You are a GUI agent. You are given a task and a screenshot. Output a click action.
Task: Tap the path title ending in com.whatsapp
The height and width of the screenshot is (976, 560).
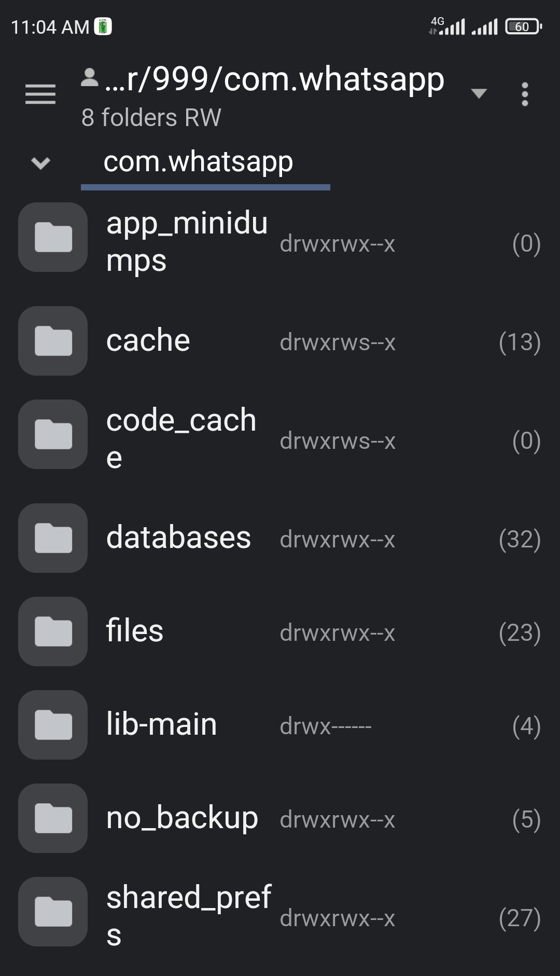coord(275,79)
